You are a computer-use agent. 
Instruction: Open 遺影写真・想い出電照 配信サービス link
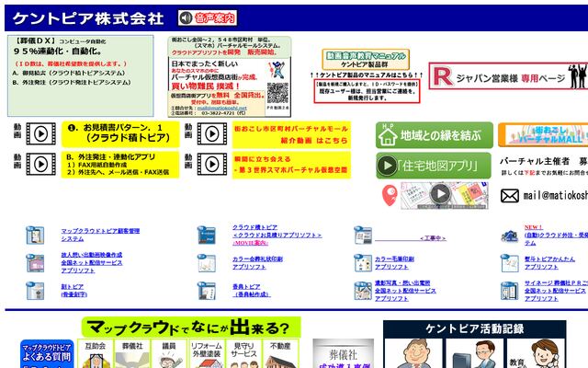click(x=405, y=291)
